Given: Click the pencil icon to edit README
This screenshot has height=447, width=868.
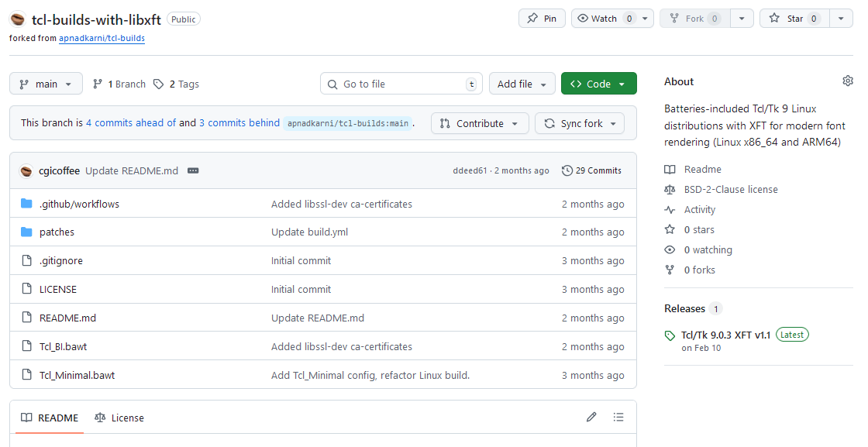Looking at the screenshot, I should pyautogui.click(x=591, y=418).
